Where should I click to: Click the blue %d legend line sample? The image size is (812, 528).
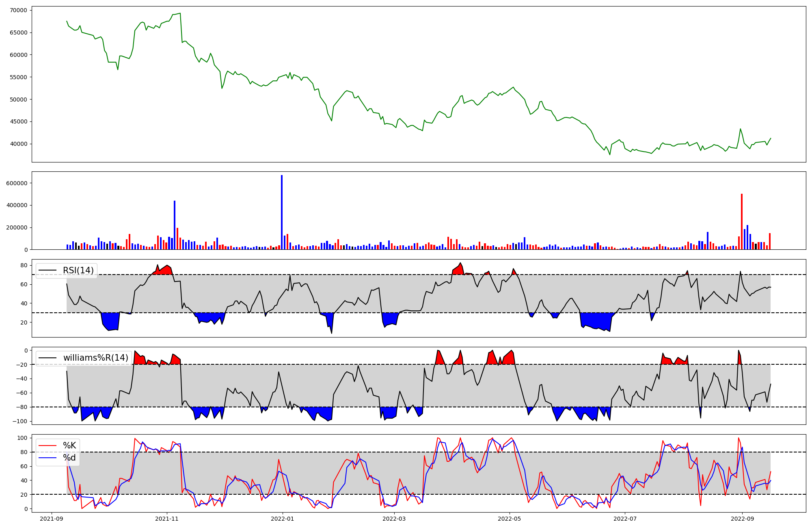tap(48, 458)
